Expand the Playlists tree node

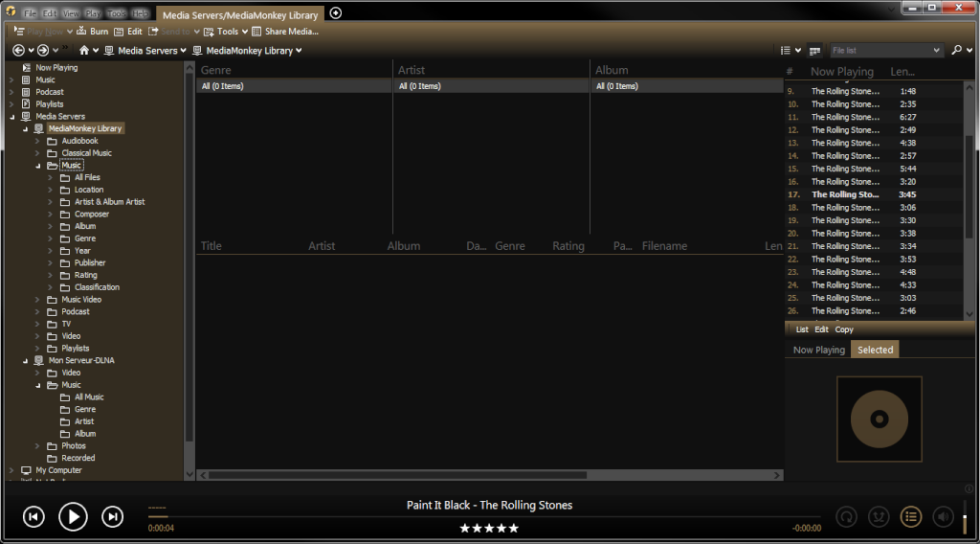click(11, 103)
